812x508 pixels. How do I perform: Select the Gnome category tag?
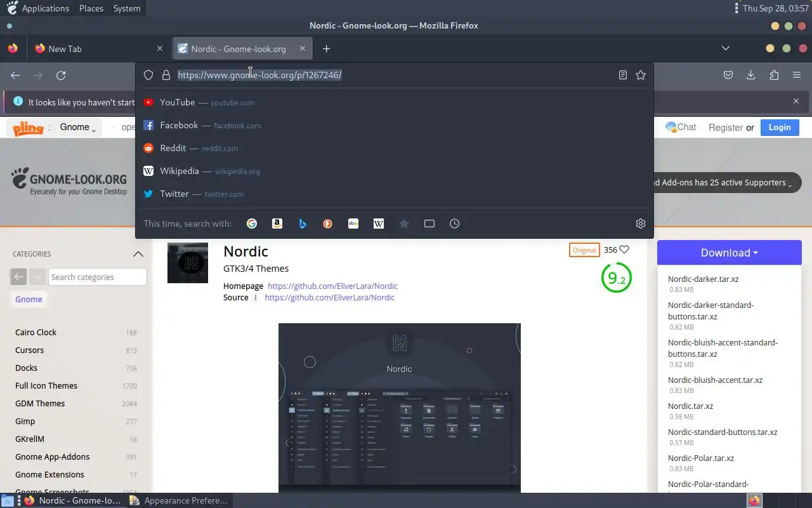29,299
